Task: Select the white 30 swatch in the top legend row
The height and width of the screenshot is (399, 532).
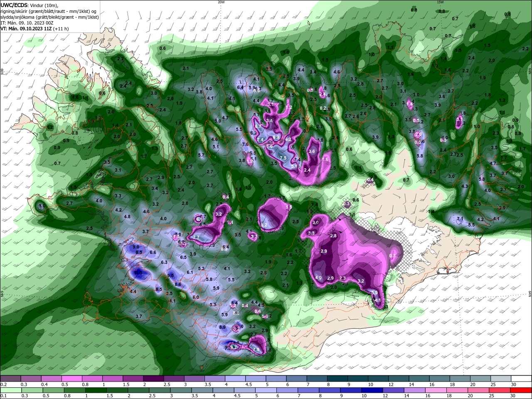Action: coord(521,379)
